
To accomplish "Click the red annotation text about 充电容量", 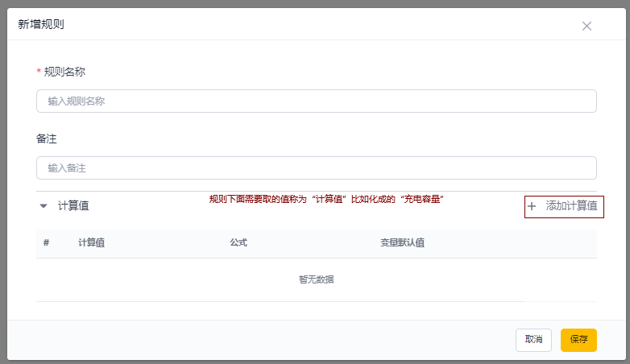I will (x=326, y=199).
